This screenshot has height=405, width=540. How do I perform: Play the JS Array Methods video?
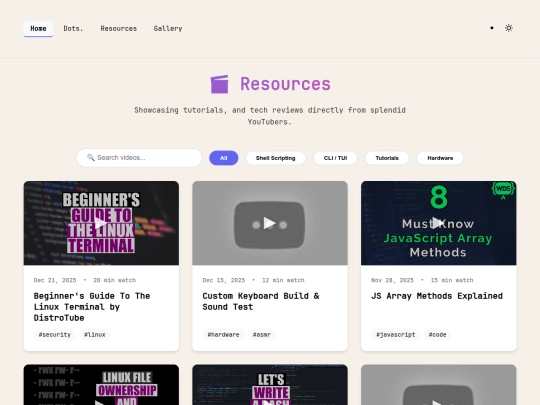point(438,223)
